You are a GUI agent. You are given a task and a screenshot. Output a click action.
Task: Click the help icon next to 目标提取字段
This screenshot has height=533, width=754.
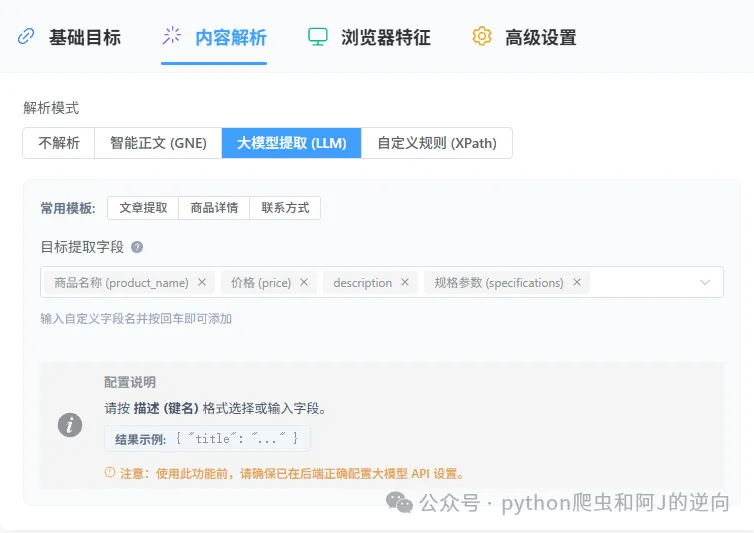[x=137, y=247]
